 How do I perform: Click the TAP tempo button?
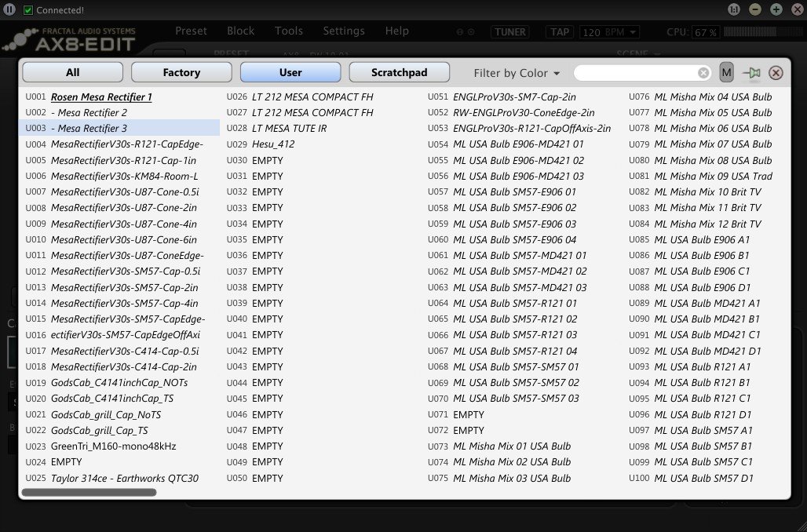(560, 32)
